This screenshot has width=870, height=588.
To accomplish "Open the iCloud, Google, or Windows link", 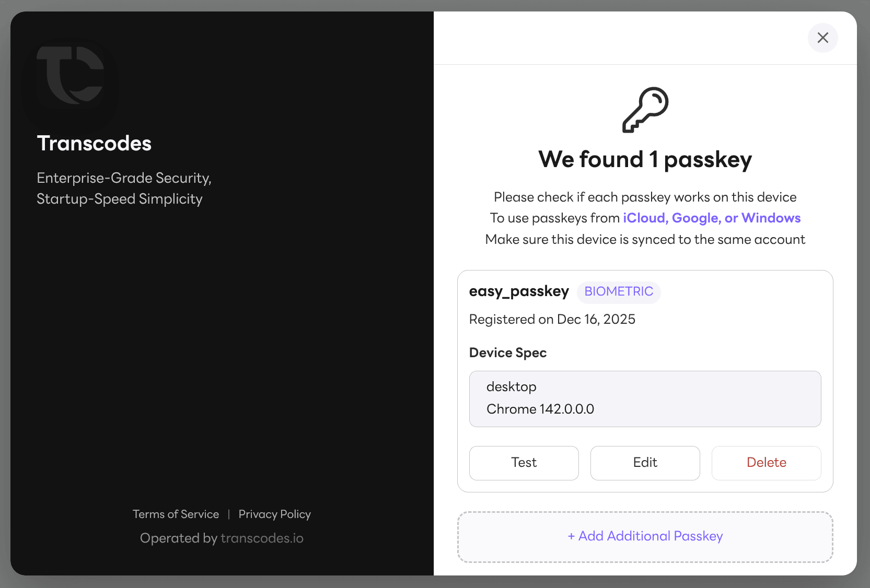I will [711, 218].
